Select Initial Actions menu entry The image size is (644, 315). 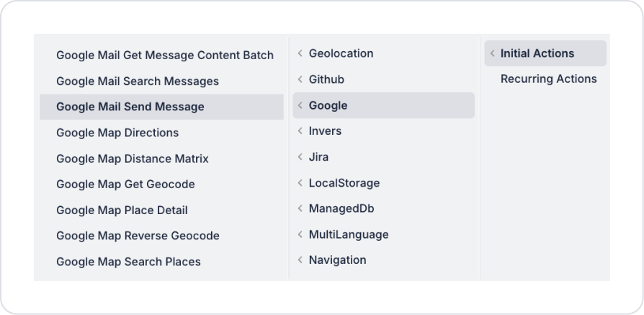click(537, 53)
